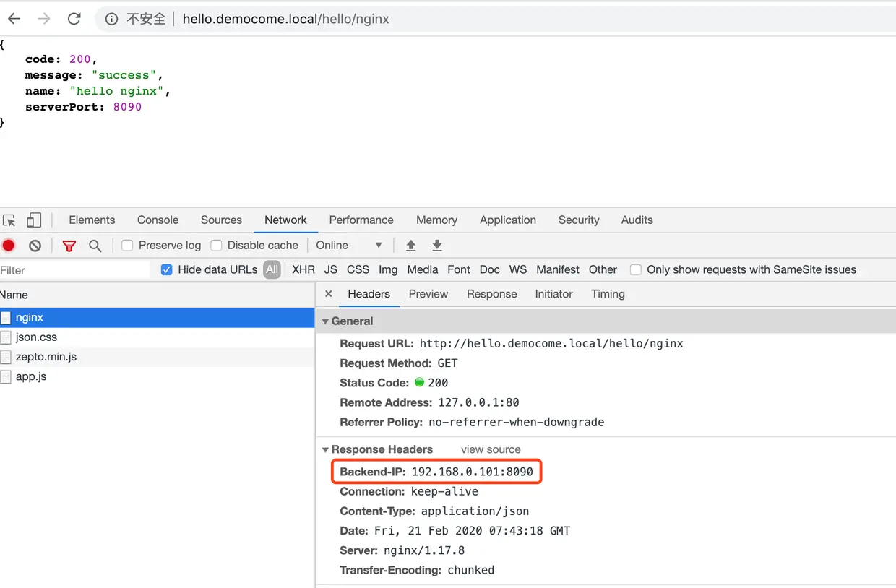
Task: Open site info via the insecure icon
Action: pos(111,20)
